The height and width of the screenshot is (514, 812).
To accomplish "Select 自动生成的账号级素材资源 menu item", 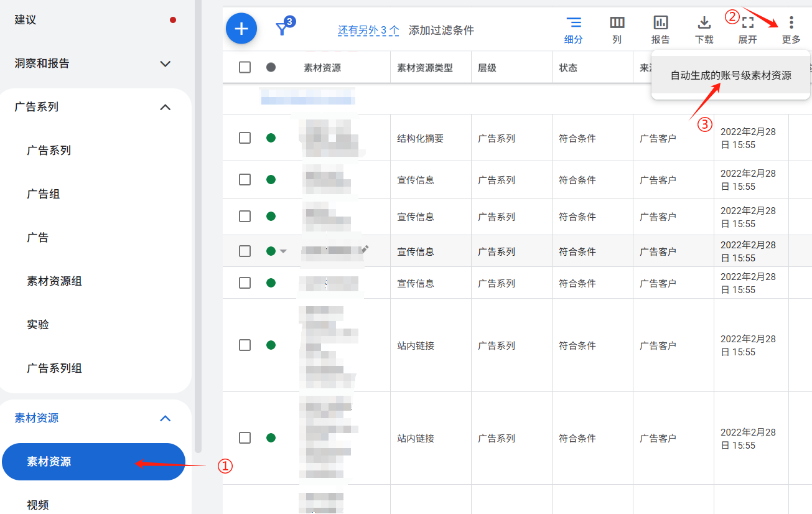I will [x=730, y=76].
